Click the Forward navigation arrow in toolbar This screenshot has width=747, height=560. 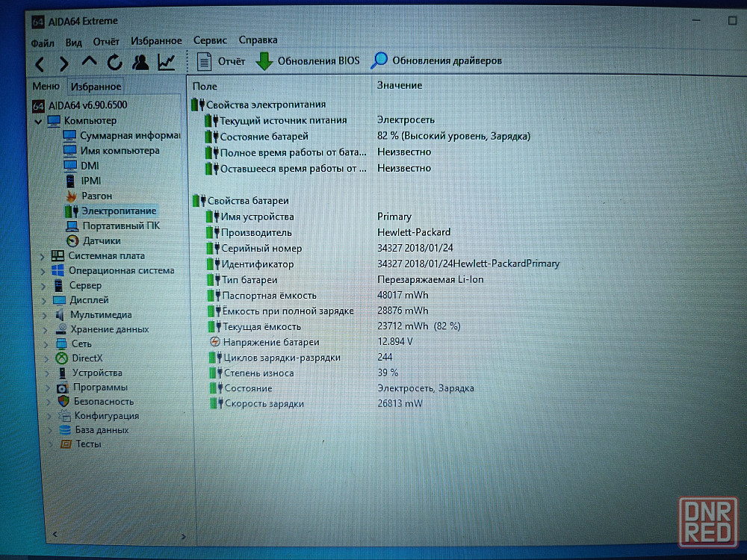click(64, 63)
